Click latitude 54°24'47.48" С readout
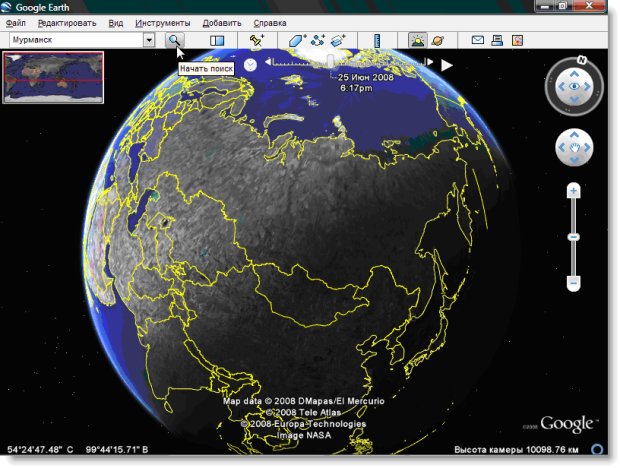The height and width of the screenshot is (468, 620). 40,449
